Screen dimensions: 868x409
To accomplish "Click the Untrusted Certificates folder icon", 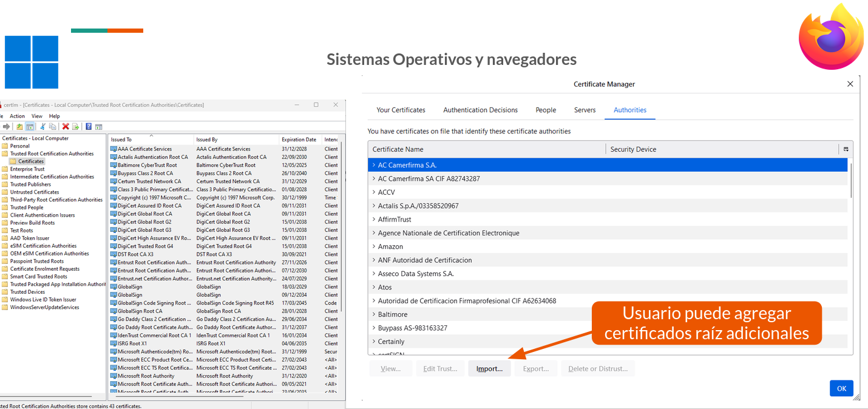I will pos(5,192).
